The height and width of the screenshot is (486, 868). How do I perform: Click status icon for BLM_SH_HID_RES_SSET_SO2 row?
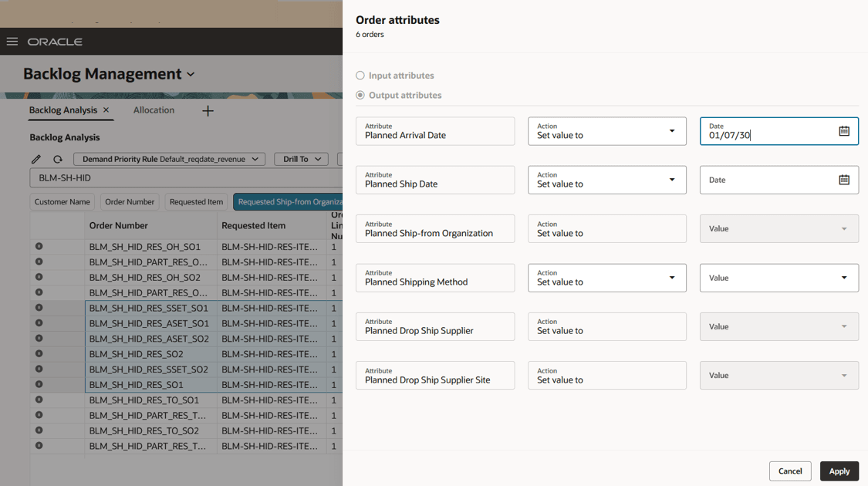click(39, 369)
